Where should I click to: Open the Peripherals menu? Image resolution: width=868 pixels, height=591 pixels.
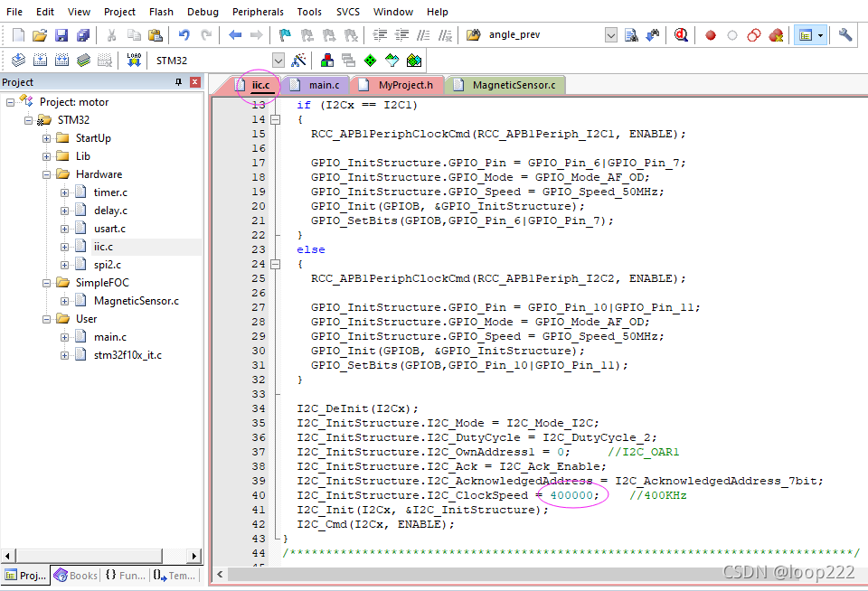coord(258,12)
